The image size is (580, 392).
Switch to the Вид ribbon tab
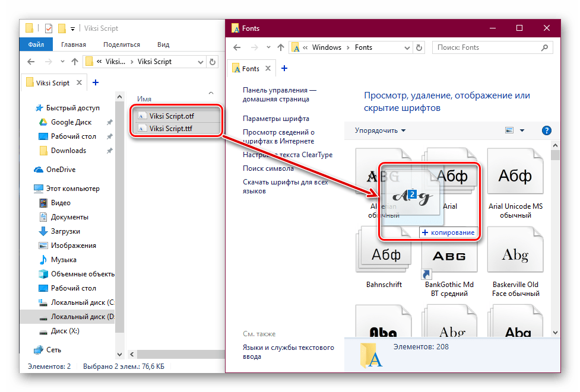(x=163, y=44)
